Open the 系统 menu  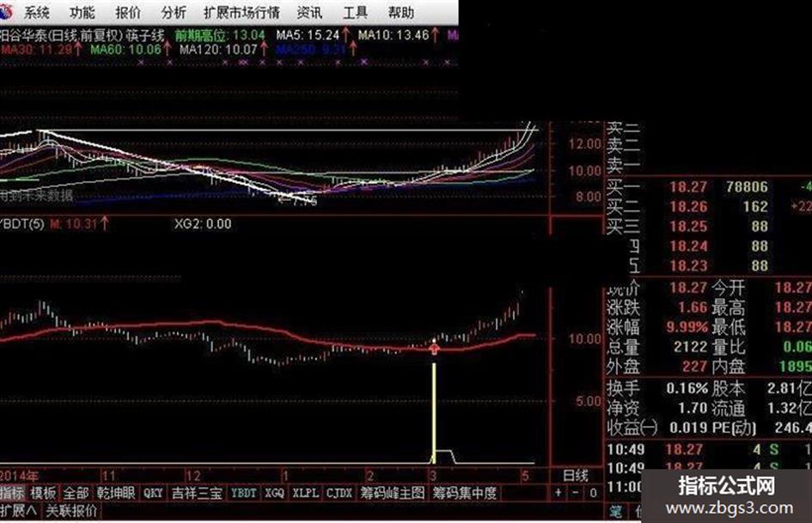(x=37, y=12)
